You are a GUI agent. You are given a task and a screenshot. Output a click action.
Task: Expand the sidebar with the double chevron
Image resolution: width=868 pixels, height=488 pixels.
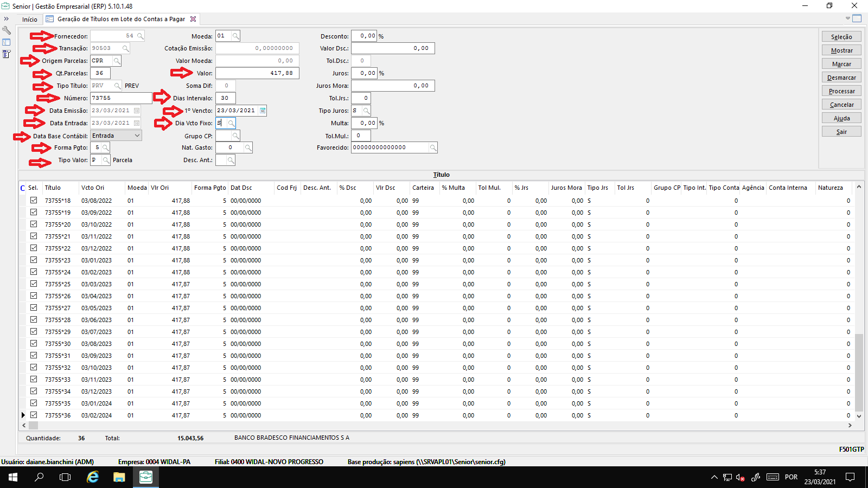[7, 19]
